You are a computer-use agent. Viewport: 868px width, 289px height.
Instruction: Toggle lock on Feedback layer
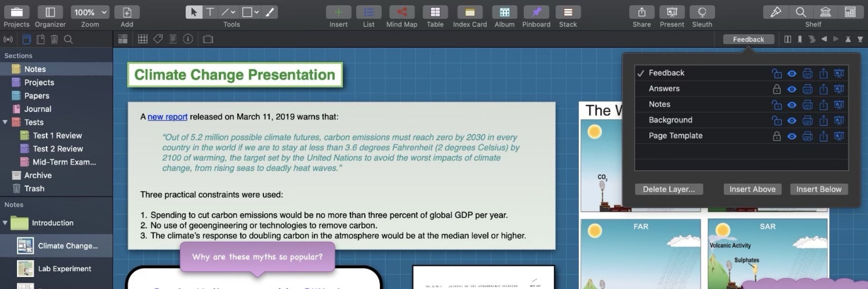(x=776, y=73)
